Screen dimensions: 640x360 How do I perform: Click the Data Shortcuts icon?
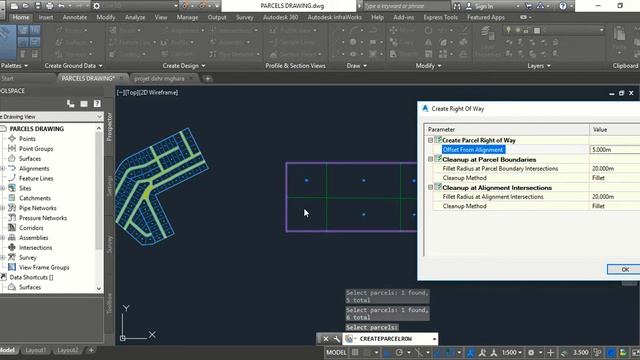click(3, 277)
